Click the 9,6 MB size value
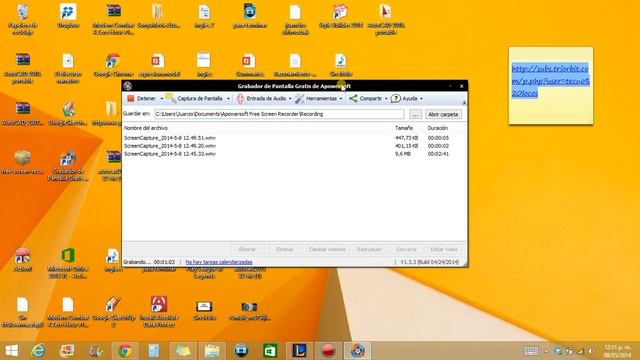The width and height of the screenshot is (640, 360). (403, 154)
